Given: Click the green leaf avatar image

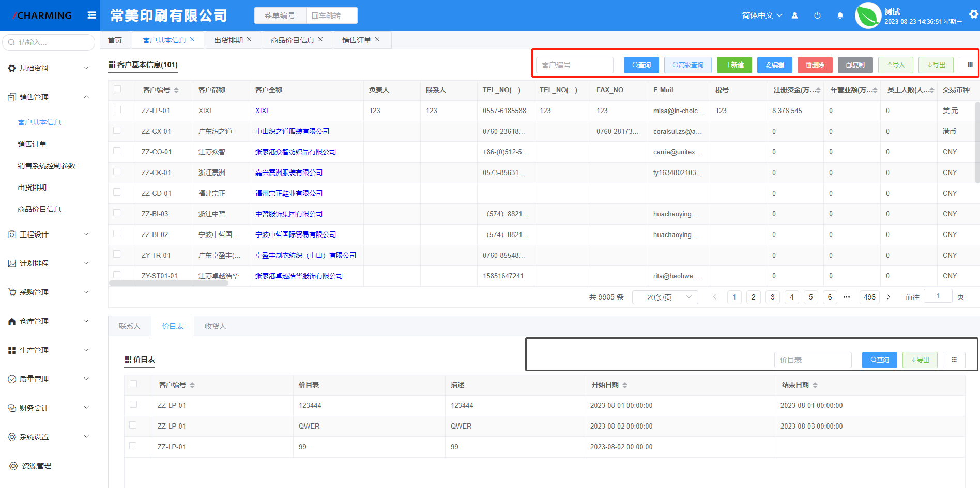Looking at the screenshot, I should [x=868, y=15].
